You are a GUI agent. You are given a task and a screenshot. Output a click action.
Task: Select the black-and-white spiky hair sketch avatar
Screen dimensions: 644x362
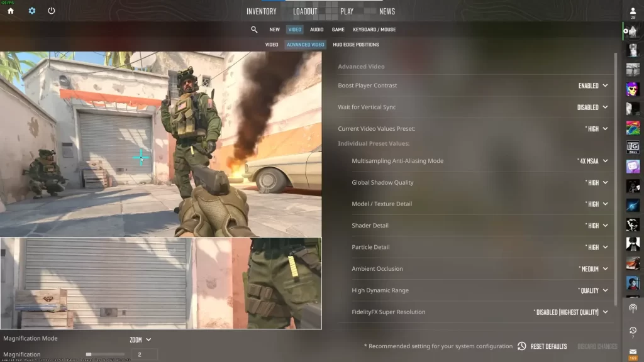(633, 224)
